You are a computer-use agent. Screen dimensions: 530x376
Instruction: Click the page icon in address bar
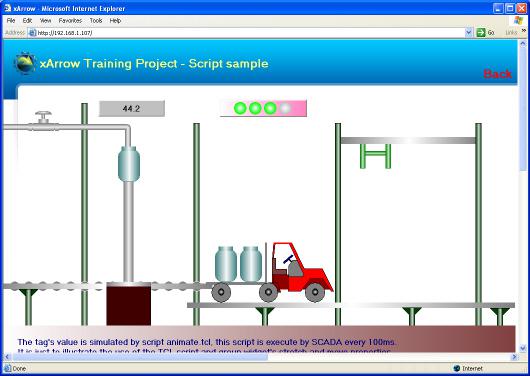[32, 33]
